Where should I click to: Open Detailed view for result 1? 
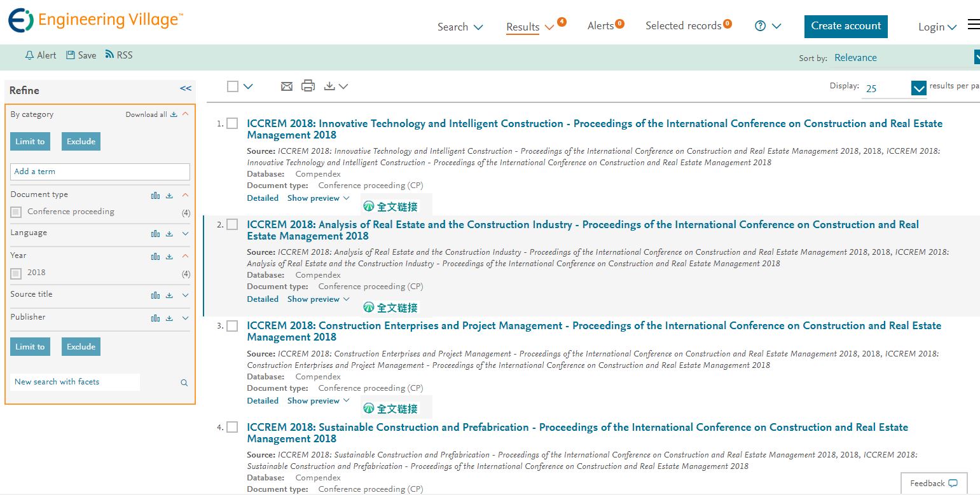tap(263, 198)
